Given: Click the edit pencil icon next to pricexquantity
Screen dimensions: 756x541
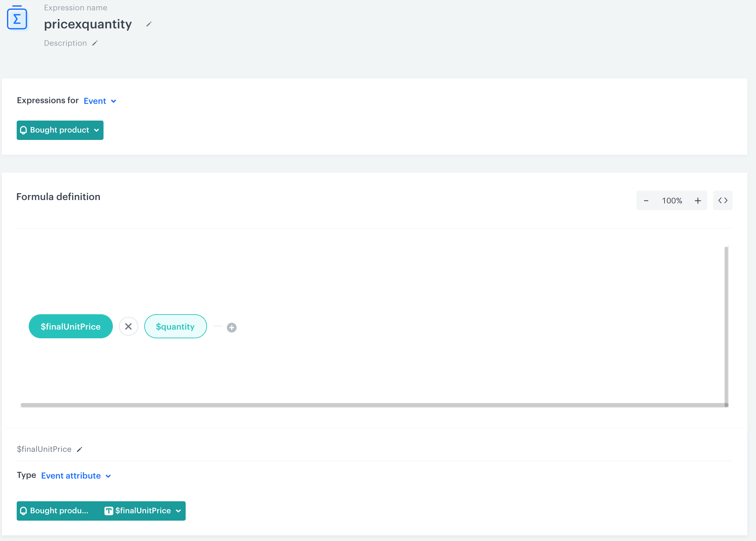Looking at the screenshot, I should pyautogui.click(x=150, y=24).
